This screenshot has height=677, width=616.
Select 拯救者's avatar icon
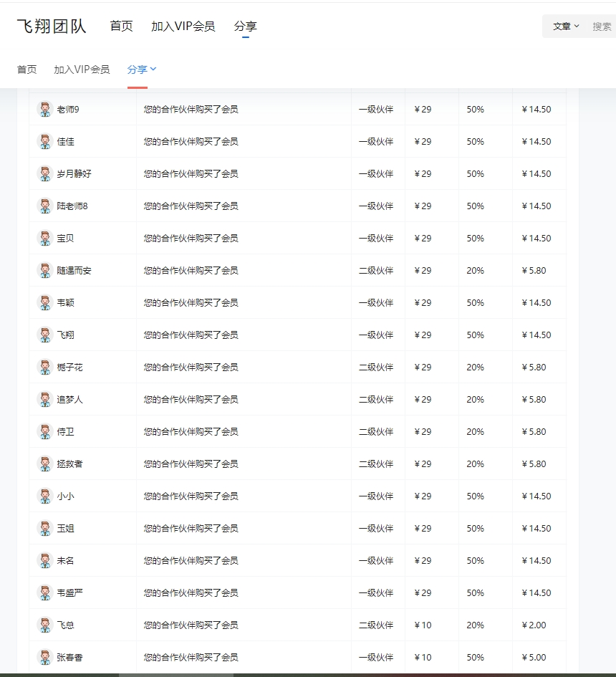point(44,464)
